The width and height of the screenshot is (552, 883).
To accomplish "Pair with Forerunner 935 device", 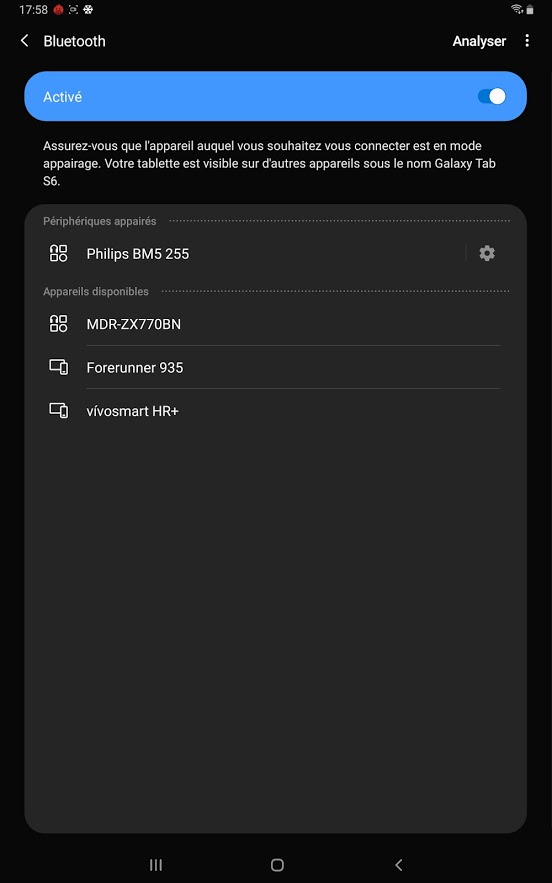I will click(x=275, y=367).
